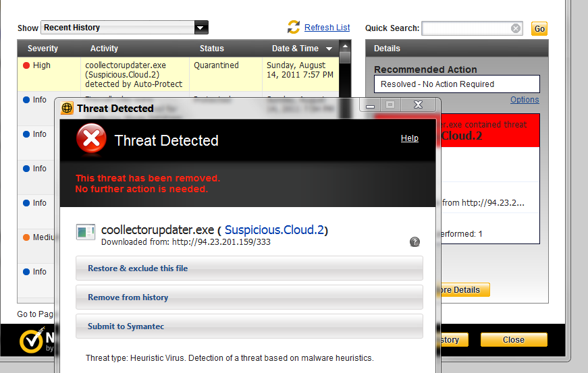Click Resolved - No Action Required box
588x373 pixels.
(457, 84)
